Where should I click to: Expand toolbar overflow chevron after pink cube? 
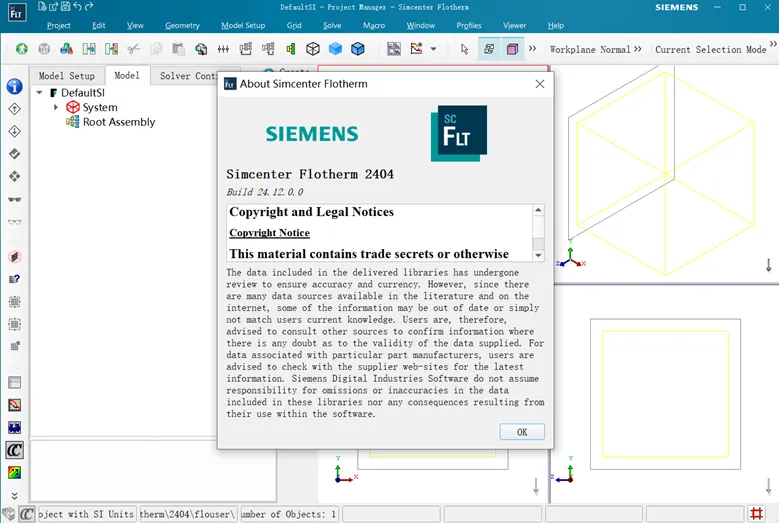click(533, 49)
